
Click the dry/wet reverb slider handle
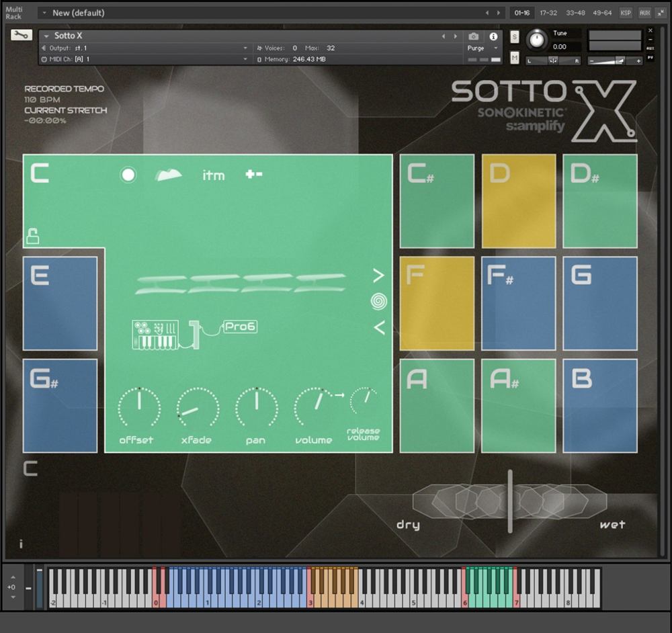coord(510,501)
